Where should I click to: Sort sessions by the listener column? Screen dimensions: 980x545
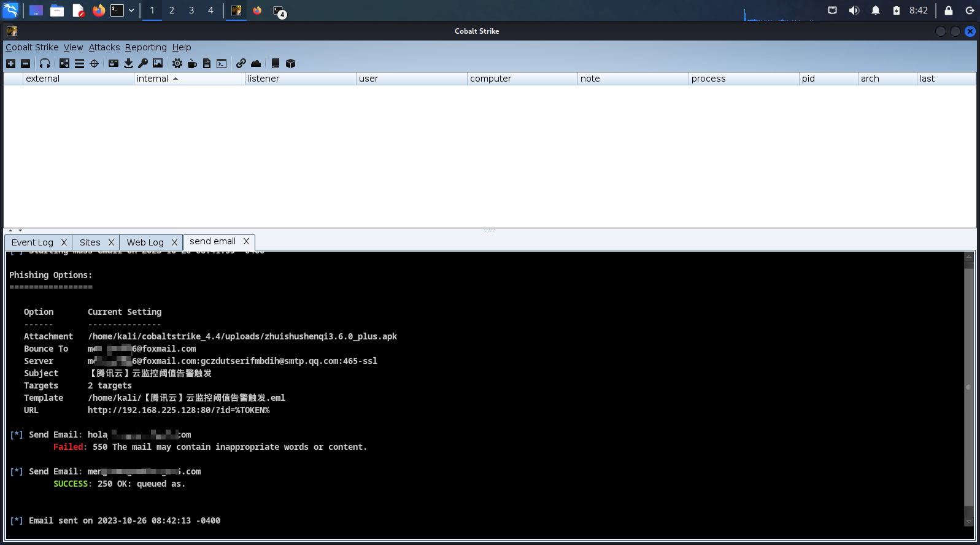tap(300, 79)
